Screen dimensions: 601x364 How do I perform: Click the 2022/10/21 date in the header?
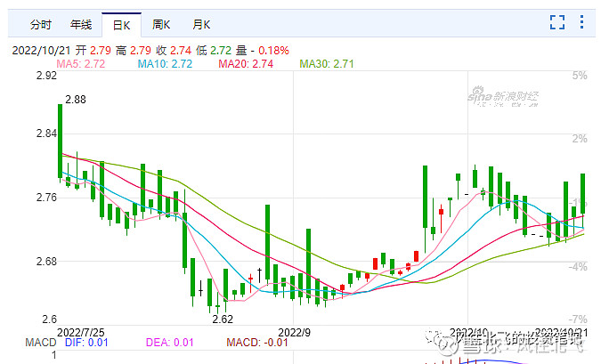41,51
